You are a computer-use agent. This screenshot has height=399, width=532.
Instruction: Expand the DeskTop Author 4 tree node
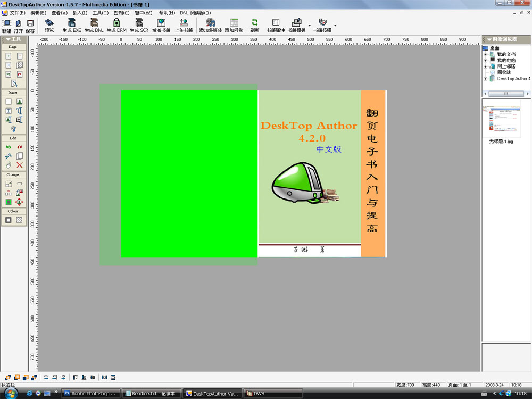tap(485, 79)
